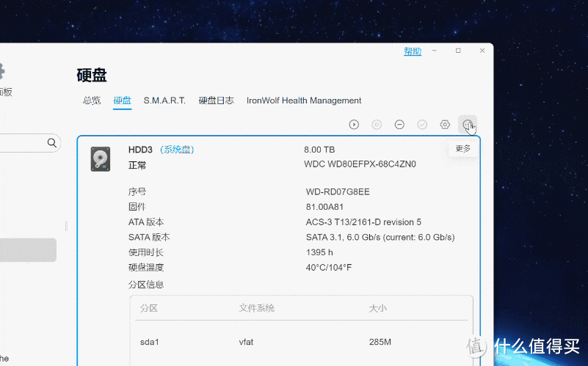Select the sda1 partition row
This screenshot has height=366, width=588.
click(302, 342)
